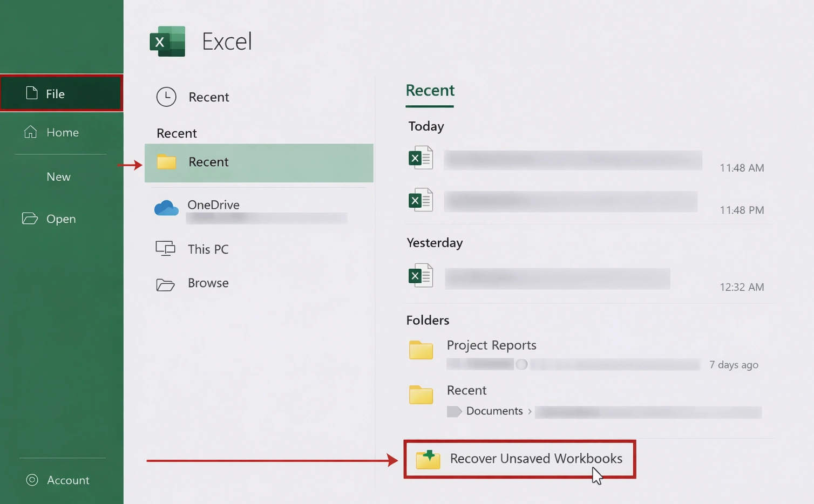814x504 pixels.
Task: Click the File page icon
Action: click(x=32, y=93)
